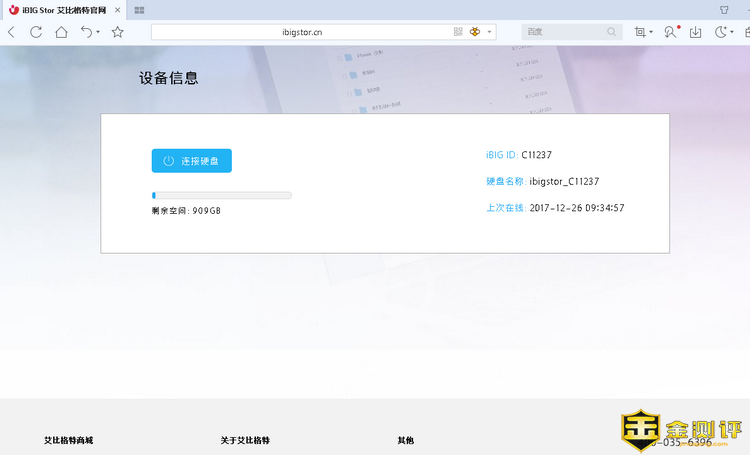Screen dimensions: 750x455
Task: Open the screenshot tool dropdown arrow
Action: point(652,32)
